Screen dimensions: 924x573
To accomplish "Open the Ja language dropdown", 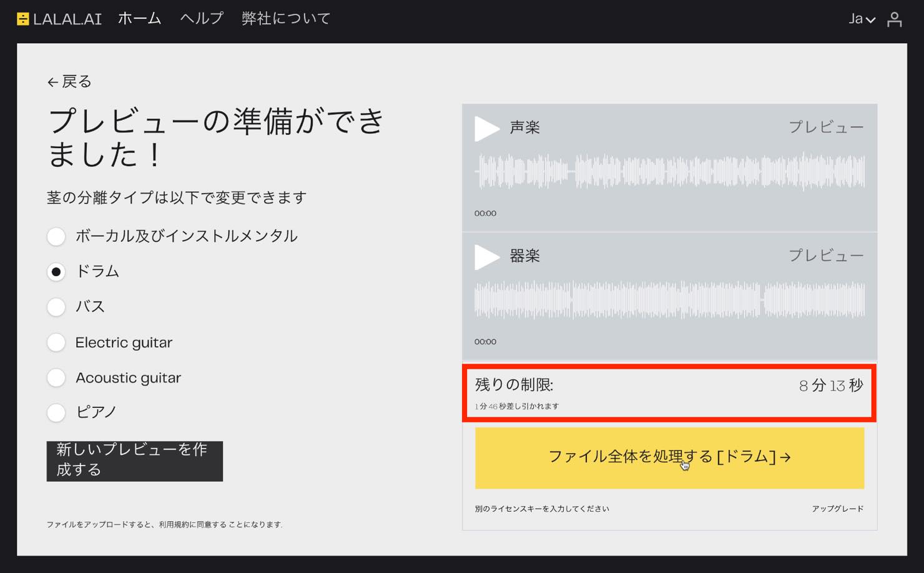I will 862,19.
